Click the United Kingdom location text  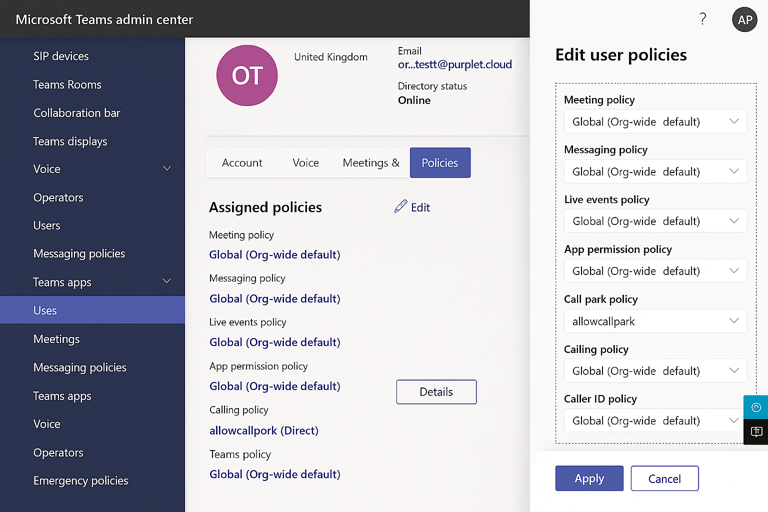[x=331, y=57]
